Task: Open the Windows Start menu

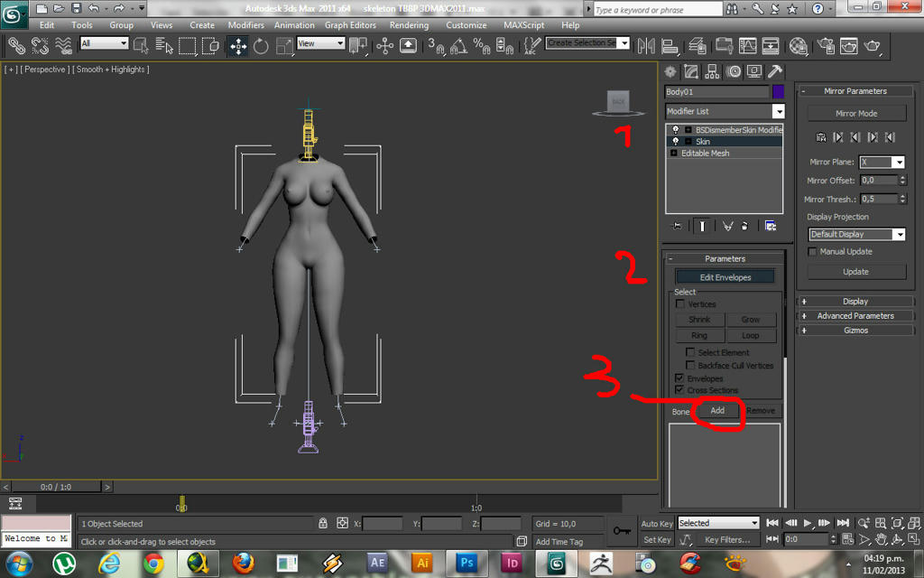Action: (x=19, y=564)
